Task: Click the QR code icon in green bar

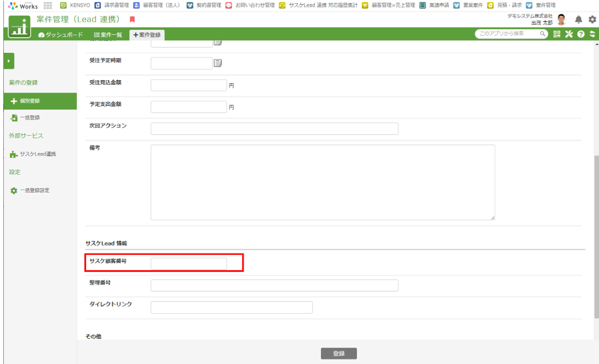Action: [557, 34]
